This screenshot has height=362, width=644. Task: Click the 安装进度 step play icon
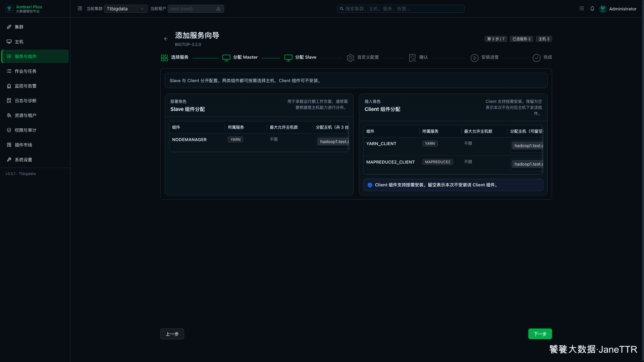tap(475, 58)
